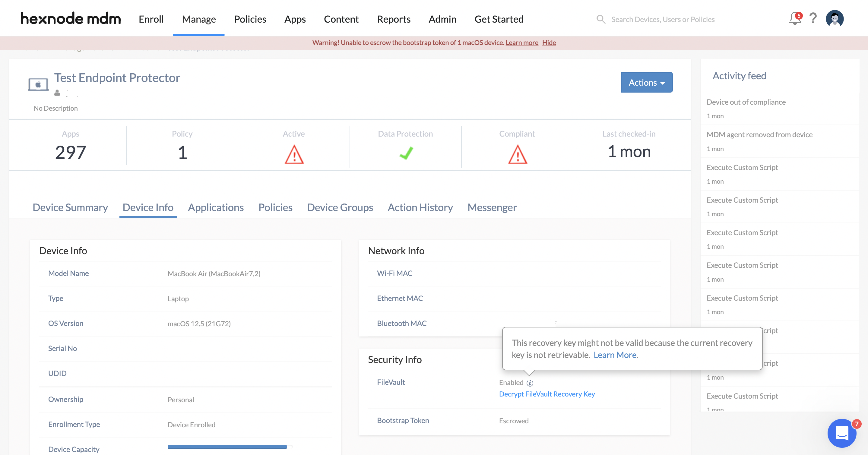Click the MacBook device icon
868x455 pixels.
click(38, 84)
